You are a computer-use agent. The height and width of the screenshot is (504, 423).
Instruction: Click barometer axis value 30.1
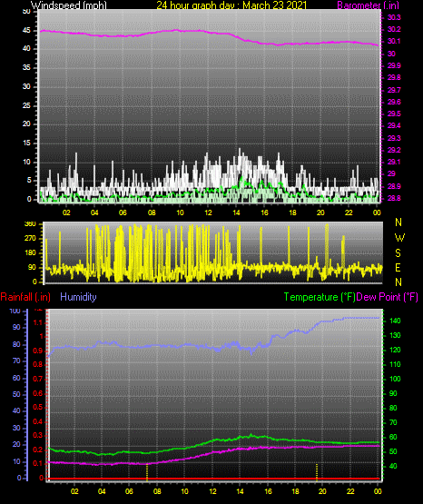pyautogui.click(x=394, y=41)
